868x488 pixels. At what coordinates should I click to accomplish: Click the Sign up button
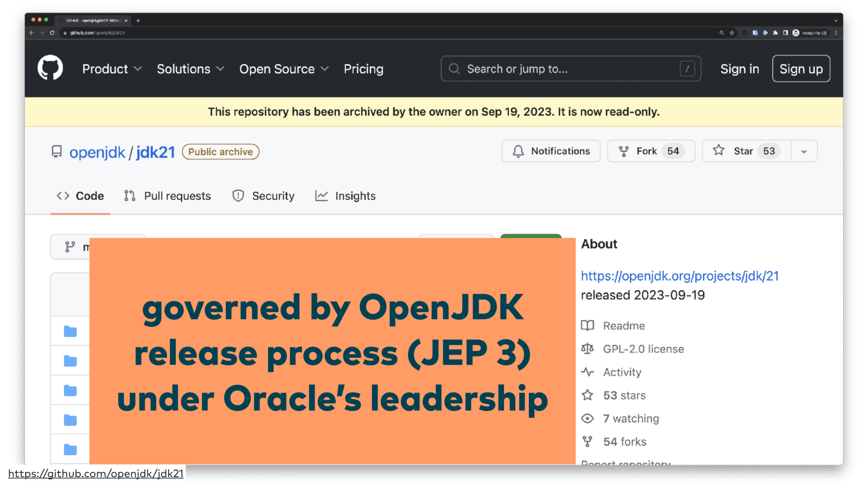pyautogui.click(x=801, y=69)
